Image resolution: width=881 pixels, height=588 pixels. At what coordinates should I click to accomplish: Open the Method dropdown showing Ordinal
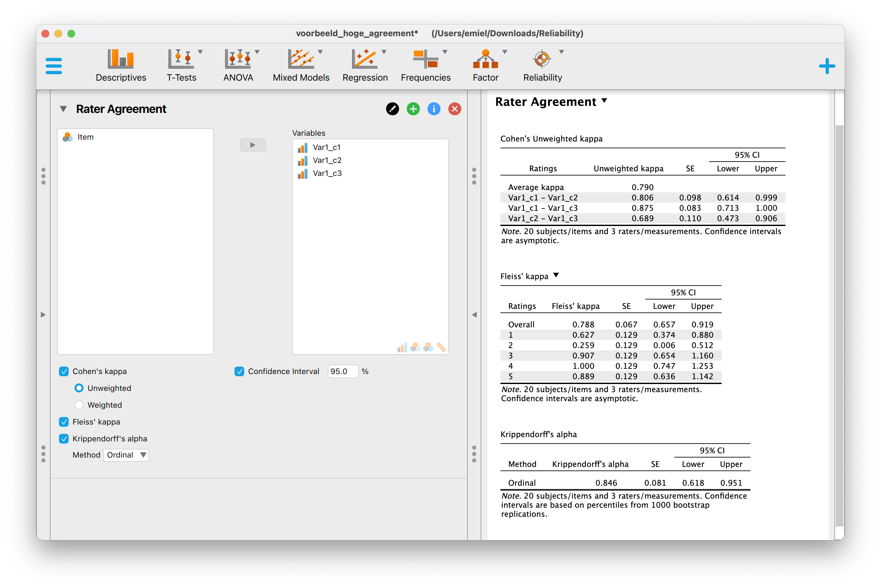(x=126, y=455)
